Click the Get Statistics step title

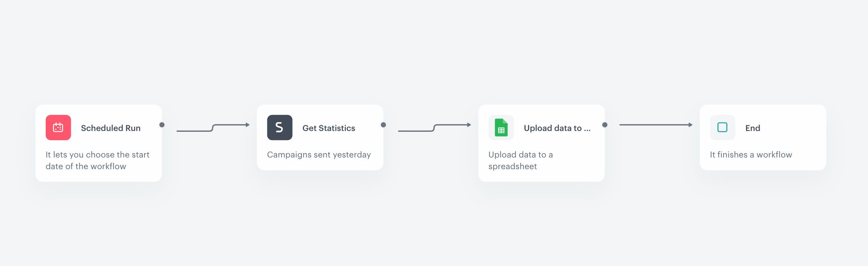click(329, 128)
